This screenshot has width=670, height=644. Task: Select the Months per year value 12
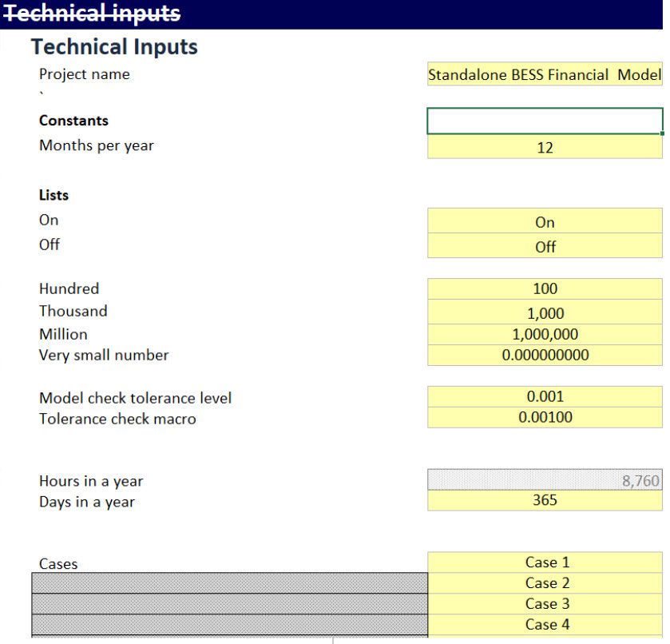[x=545, y=147]
